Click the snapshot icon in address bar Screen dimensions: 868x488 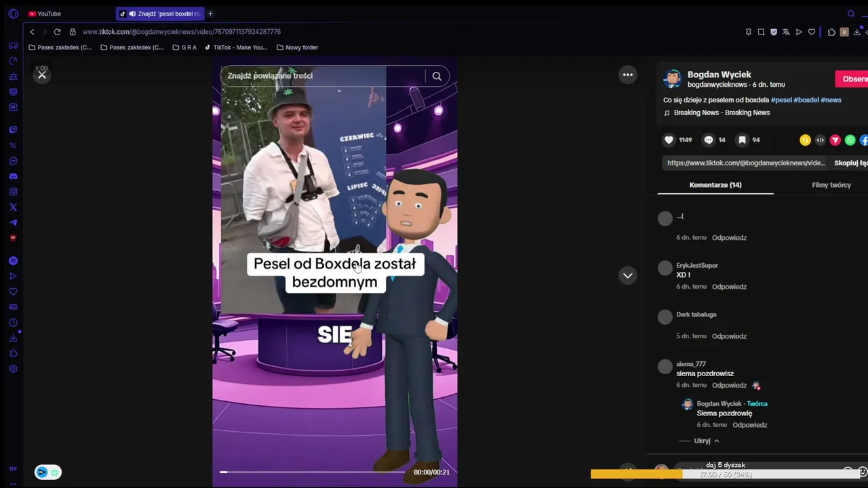761,32
